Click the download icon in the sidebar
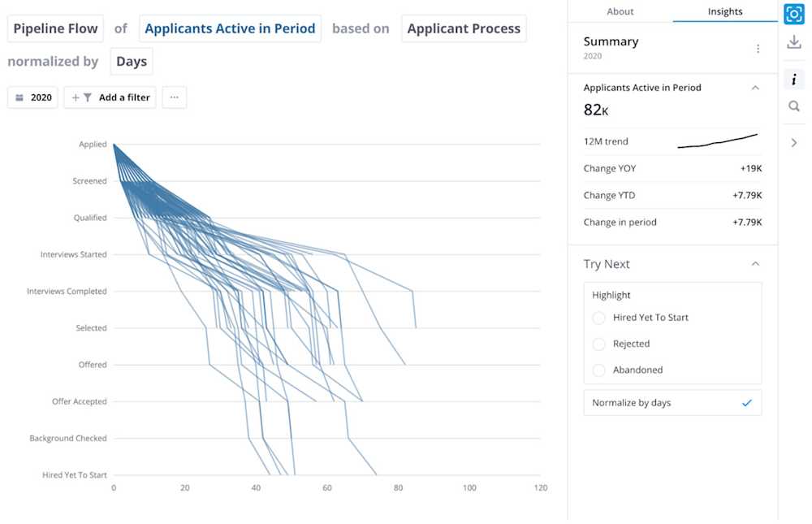This screenshot has width=812, height=524. pyautogui.click(x=793, y=42)
